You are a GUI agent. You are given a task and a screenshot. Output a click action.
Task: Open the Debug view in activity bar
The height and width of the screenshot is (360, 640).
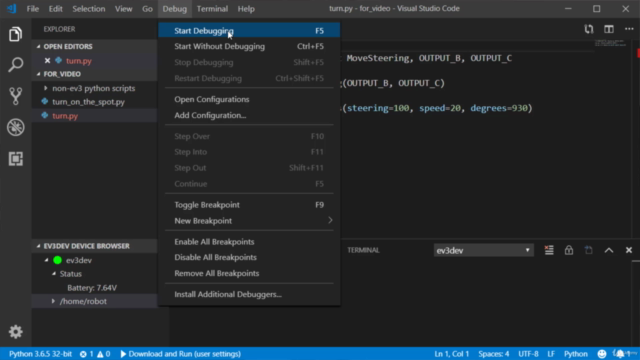[x=16, y=127]
